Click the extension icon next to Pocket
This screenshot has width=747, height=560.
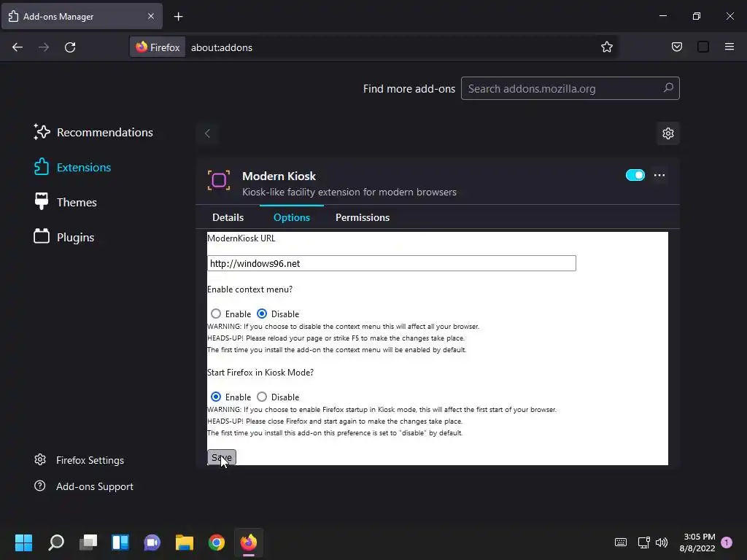703,47
